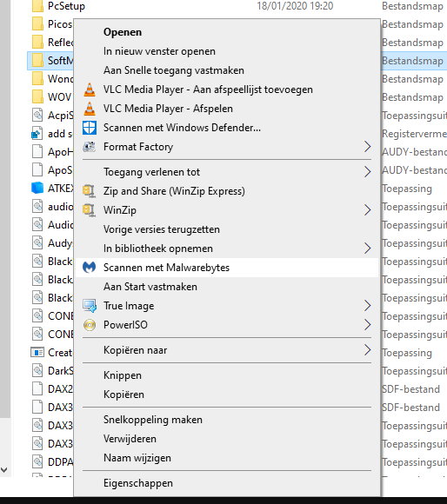The image size is (447, 504).
Task: Choose Knippen in the context menu
Action: 227,375
